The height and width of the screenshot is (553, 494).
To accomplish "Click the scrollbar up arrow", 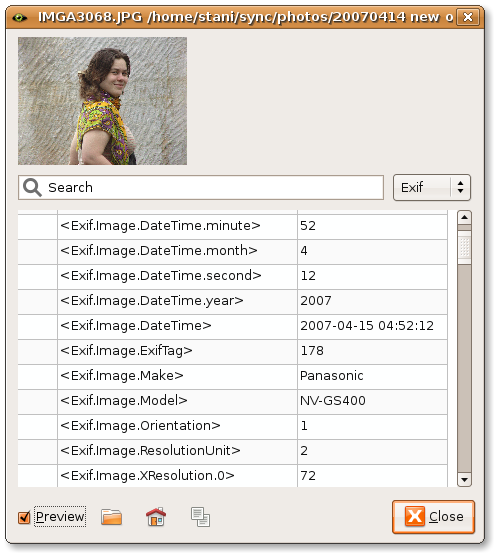I will [464, 217].
